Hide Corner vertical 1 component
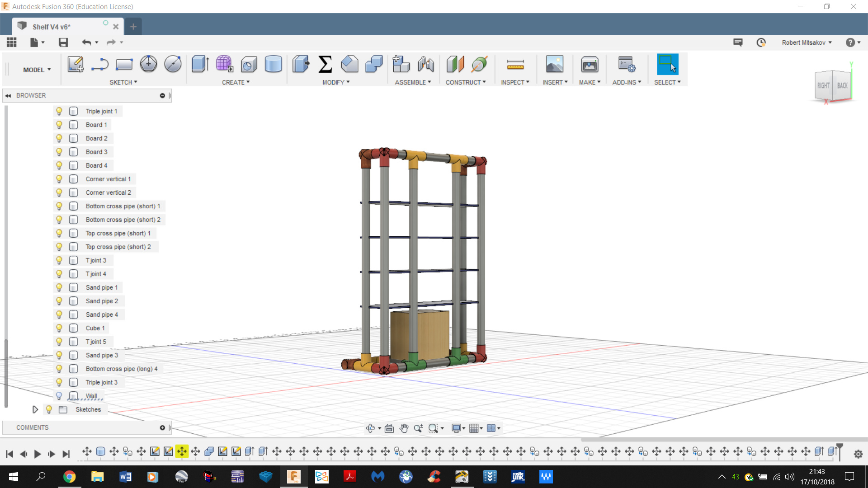 tap(59, 179)
